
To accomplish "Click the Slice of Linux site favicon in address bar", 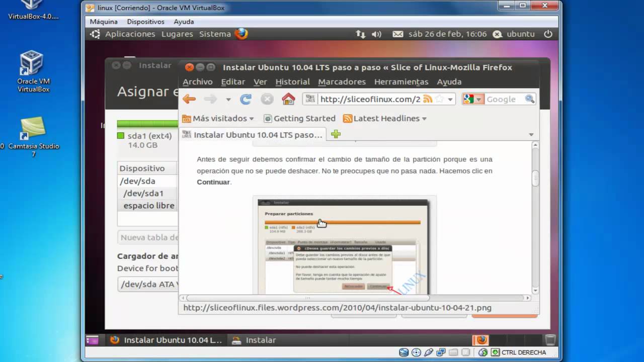I will 311,99.
